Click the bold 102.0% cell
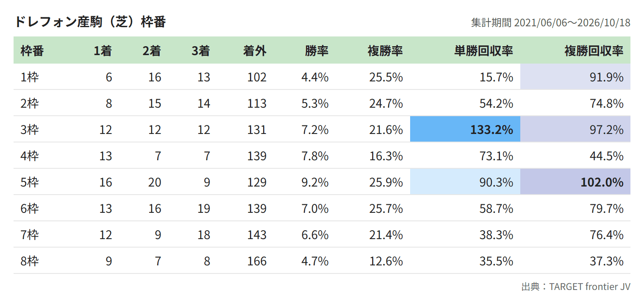This screenshot has height=301, width=644. [x=575, y=182]
